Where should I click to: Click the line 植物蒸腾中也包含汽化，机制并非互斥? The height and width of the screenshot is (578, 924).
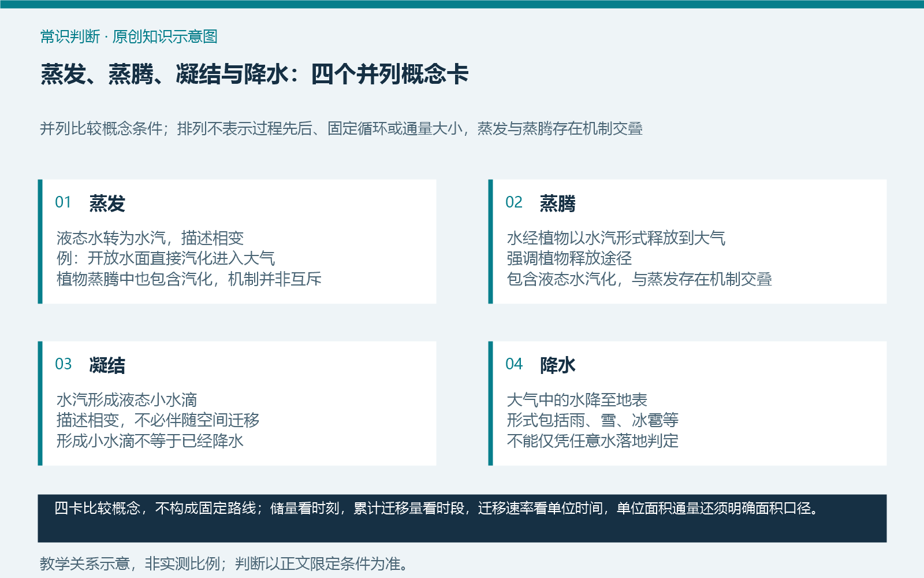189,279
